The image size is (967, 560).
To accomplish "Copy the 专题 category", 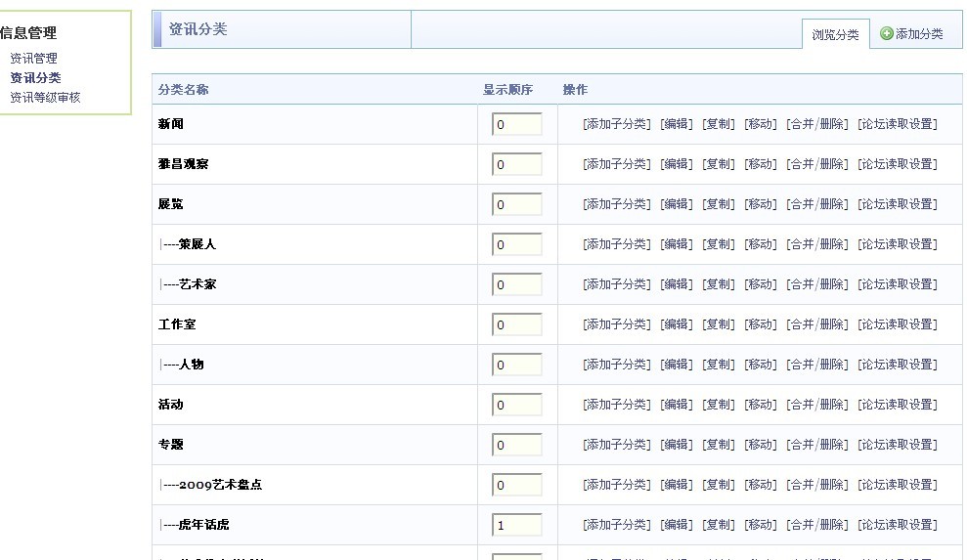I will coord(719,445).
